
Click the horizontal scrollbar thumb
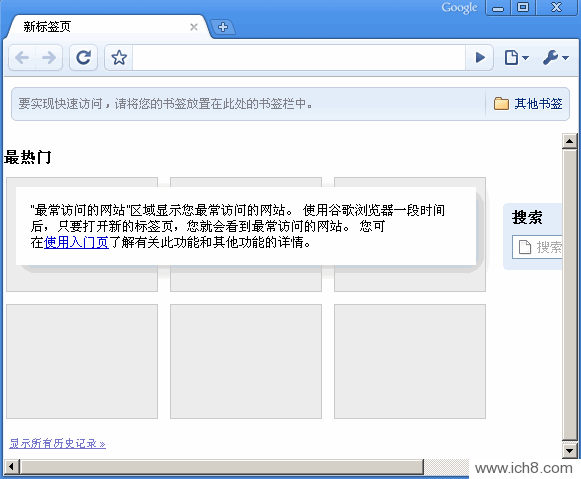click(x=222, y=466)
